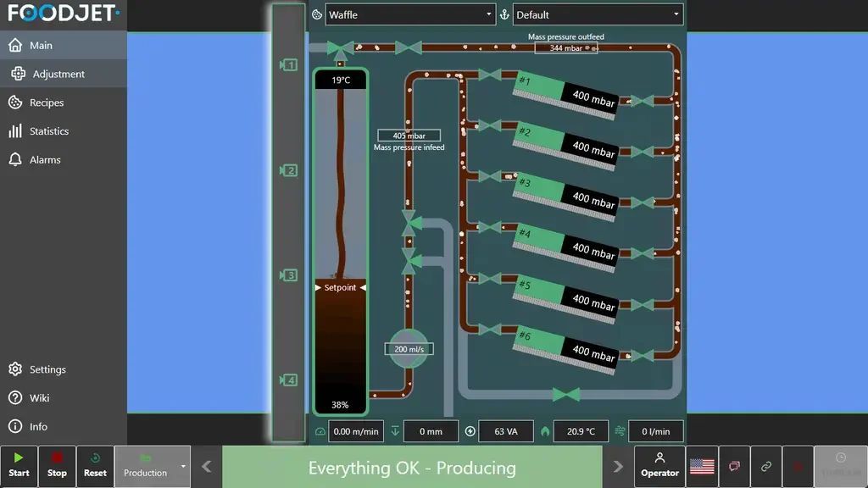Click the pump showing 200 ml/s
Image resolution: width=868 pixels, height=488 pixels.
tap(409, 349)
